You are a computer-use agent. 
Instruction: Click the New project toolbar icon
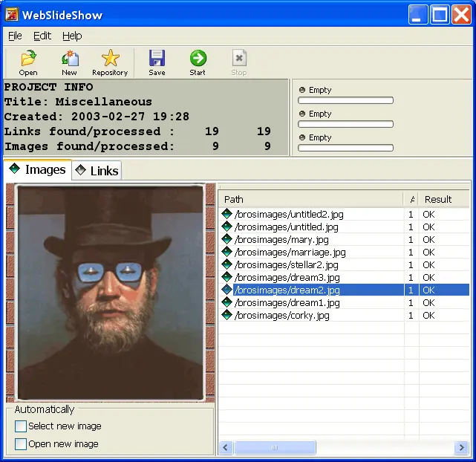click(69, 59)
